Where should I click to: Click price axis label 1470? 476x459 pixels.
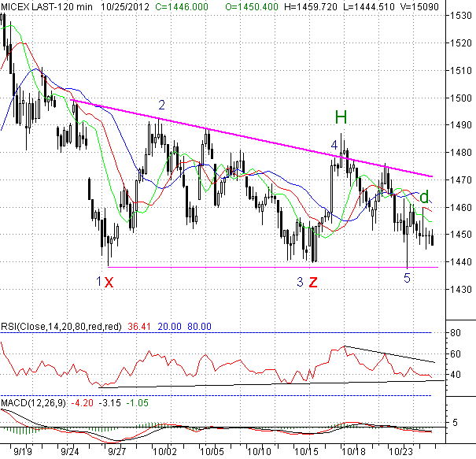[x=460, y=180]
